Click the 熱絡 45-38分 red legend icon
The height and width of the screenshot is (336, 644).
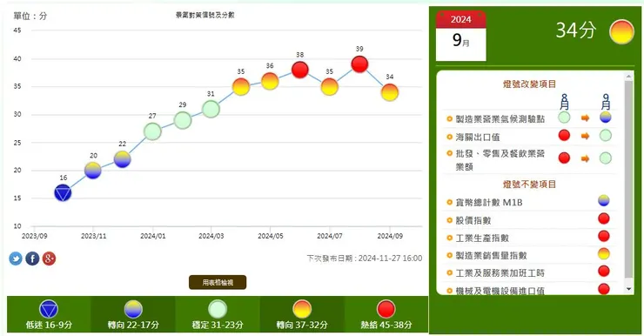click(386, 309)
